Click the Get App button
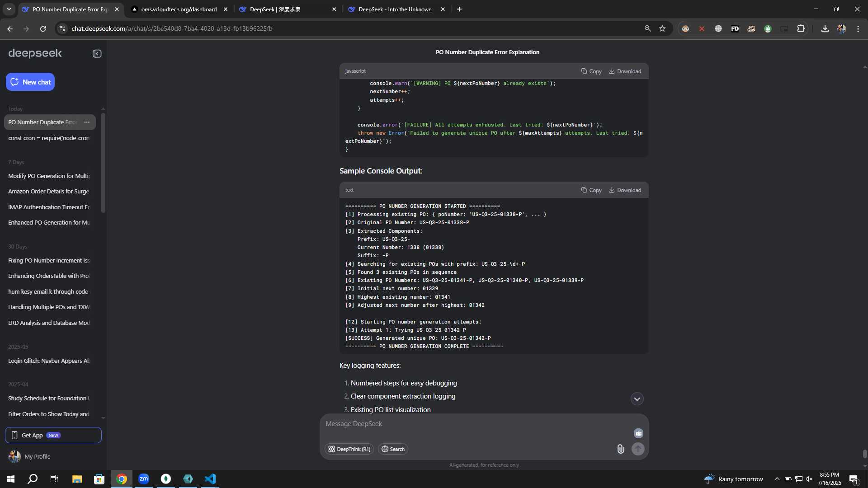This screenshot has width=868, height=488. tap(53, 435)
